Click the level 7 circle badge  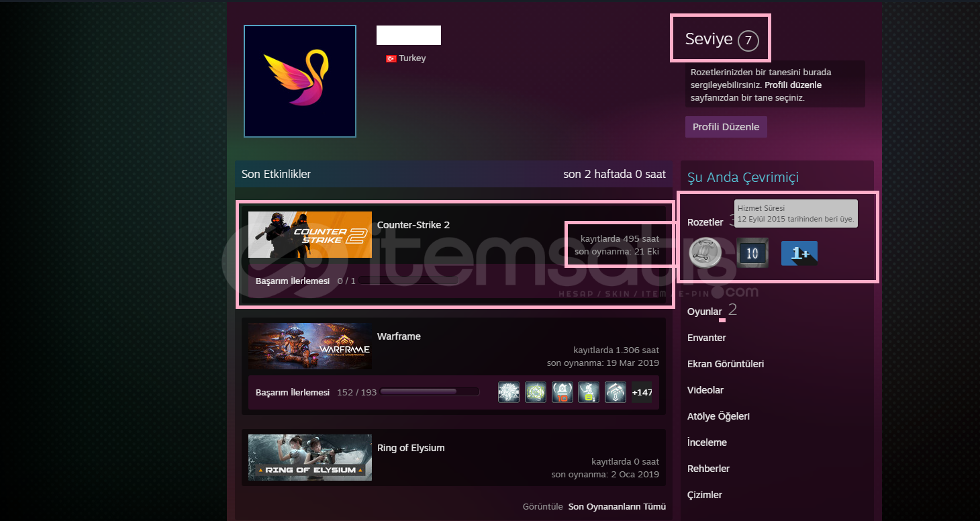(748, 41)
